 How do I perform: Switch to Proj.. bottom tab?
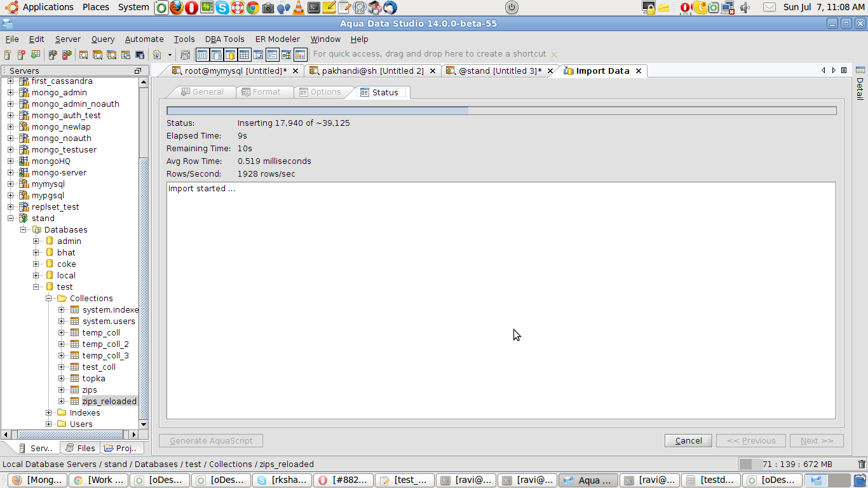pyautogui.click(x=121, y=448)
